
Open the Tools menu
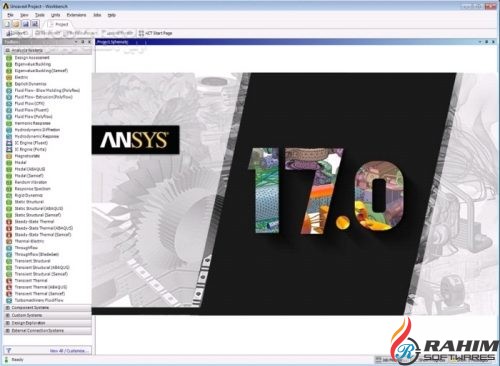click(x=39, y=15)
